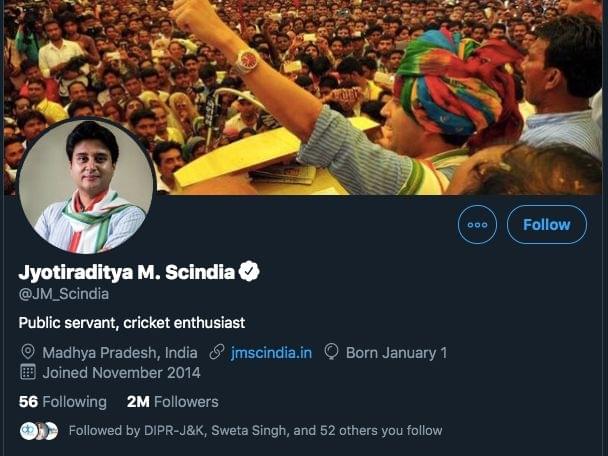Open 'Followed by DIPR-J&K, Sweta Singh' list
Image resolution: width=608 pixels, height=456 pixels.
click(x=255, y=431)
